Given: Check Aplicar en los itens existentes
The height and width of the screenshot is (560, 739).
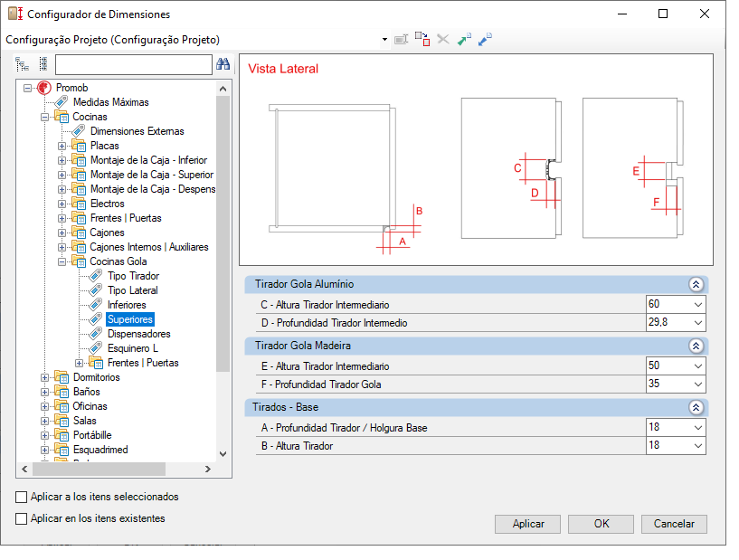Looking at the screenshot, I should (21, 518).
